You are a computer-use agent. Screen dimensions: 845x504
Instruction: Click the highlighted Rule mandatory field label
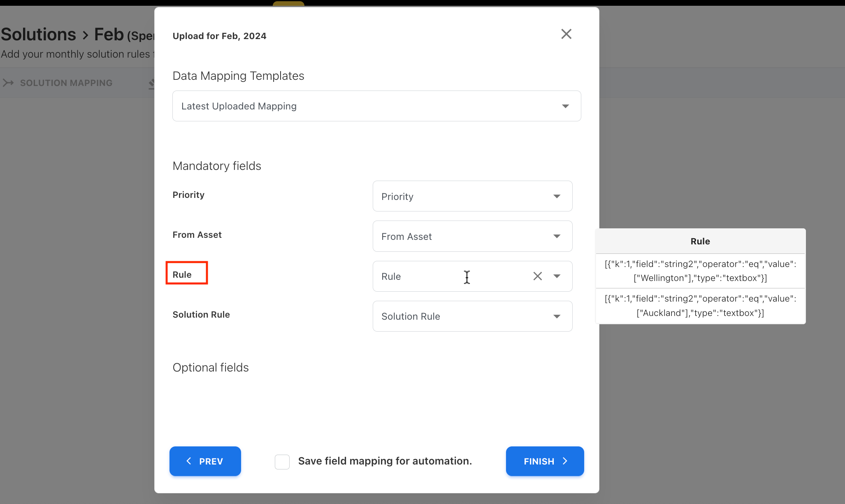(x=182, y=274)
